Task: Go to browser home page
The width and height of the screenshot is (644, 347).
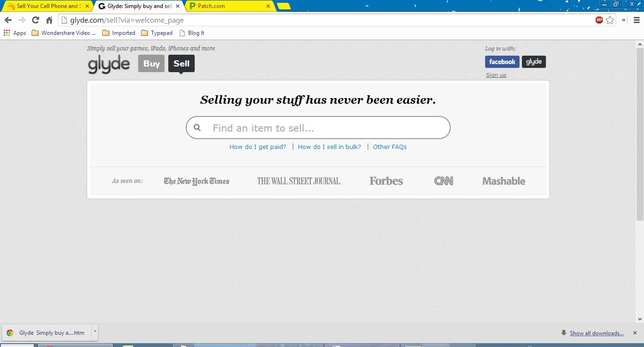Action: pyautogui.click(x=49, y=20)
